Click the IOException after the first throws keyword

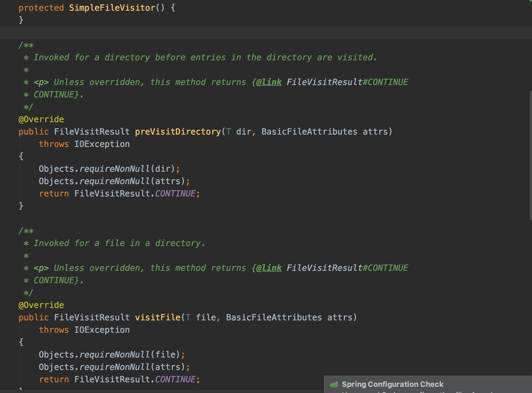pos(102,144)
